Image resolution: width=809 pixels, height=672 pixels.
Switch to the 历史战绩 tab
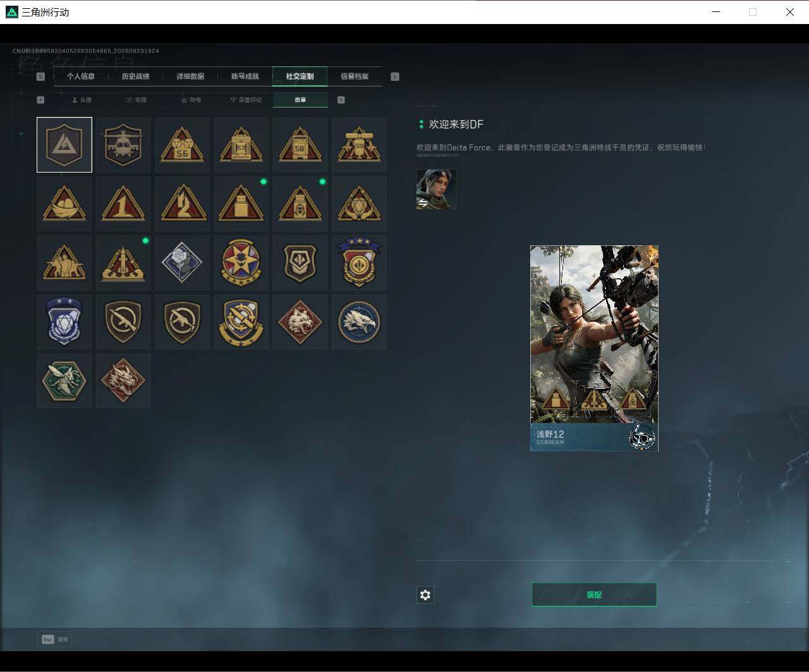coord(135,76)
